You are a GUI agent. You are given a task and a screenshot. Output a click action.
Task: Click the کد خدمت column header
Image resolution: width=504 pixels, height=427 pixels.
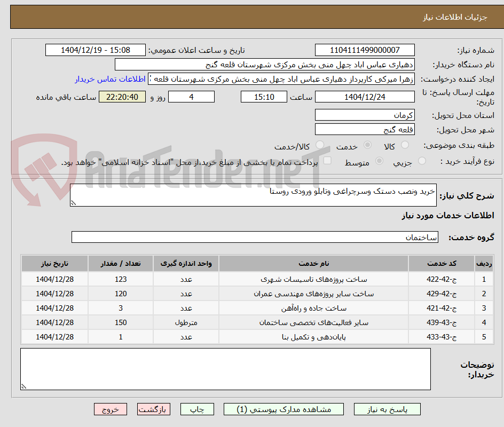pyautogui.click(x=442, y=264)
